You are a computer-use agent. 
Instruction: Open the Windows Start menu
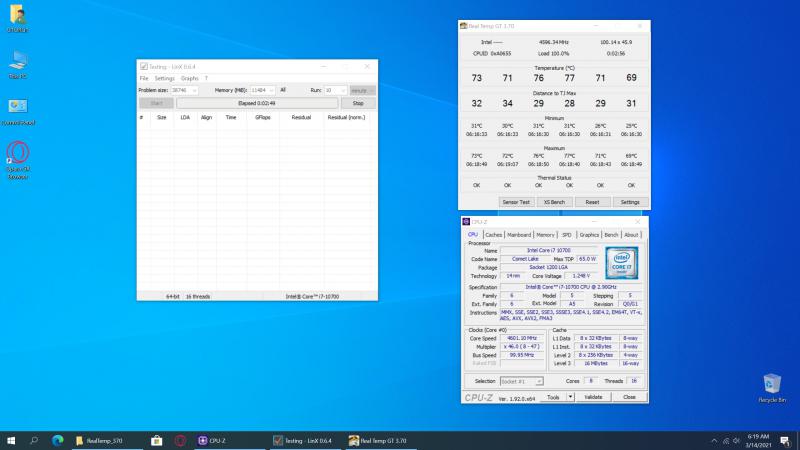point(11,440)
